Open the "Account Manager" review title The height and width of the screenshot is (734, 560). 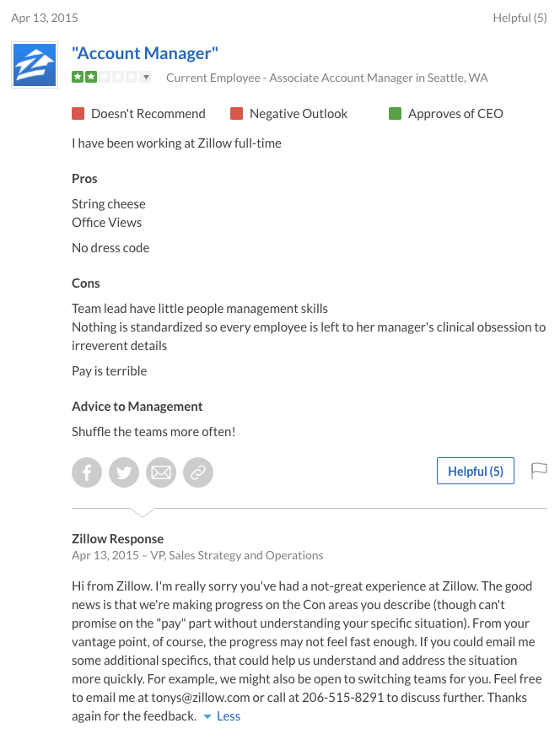pos(145,53)
